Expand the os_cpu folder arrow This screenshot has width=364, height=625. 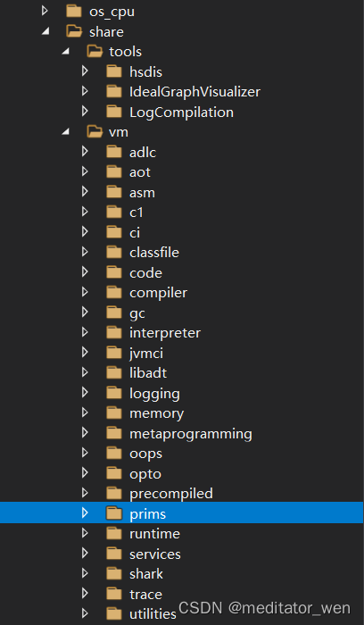[45, 11]
